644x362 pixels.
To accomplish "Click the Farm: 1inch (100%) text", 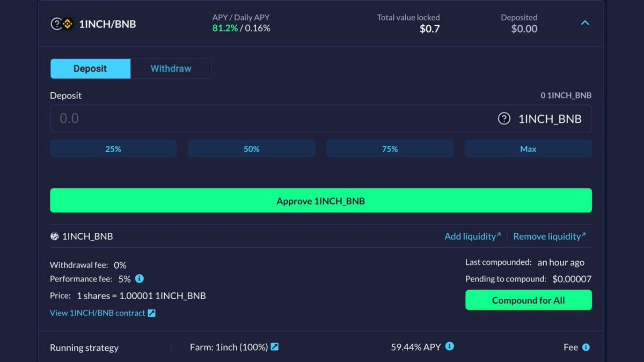I will pos(229,347).
